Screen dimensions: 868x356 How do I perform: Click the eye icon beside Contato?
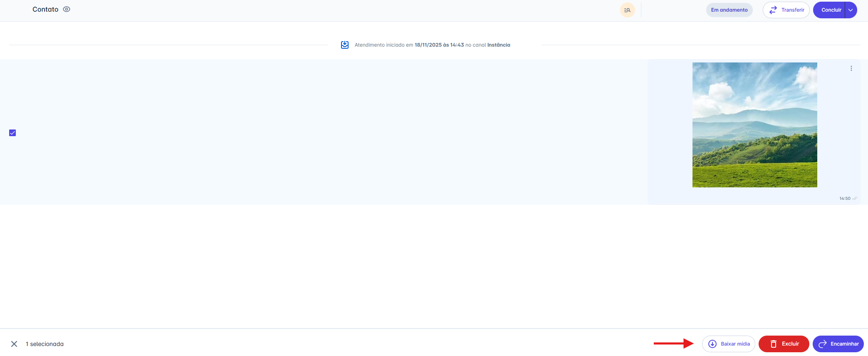tap(67, 9)
